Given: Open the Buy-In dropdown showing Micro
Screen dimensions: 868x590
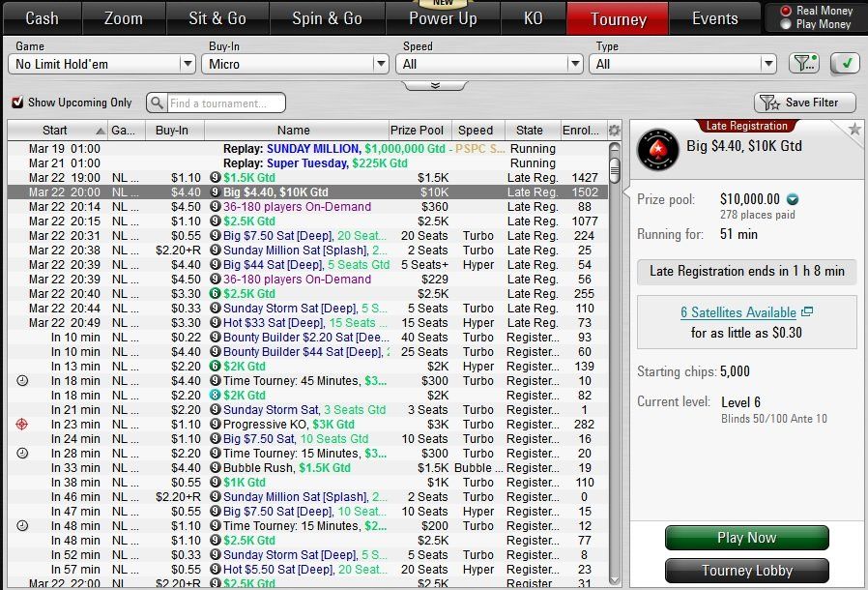Looking at the screenshot, I should coord(295,64).
